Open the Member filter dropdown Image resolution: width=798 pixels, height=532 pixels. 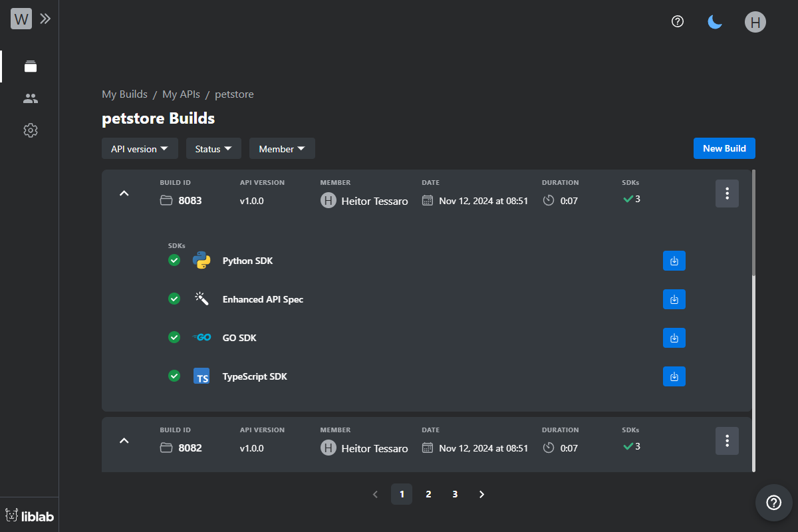pos(282,148)
